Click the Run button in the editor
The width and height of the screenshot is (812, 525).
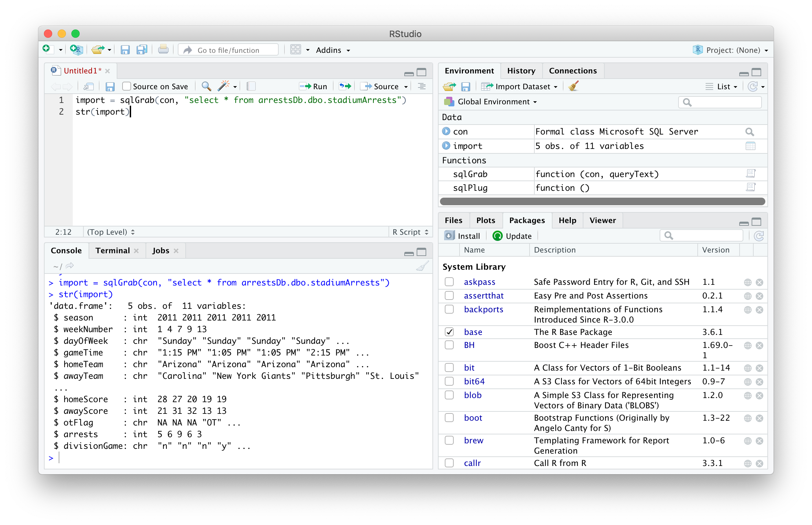pos(313,86)
